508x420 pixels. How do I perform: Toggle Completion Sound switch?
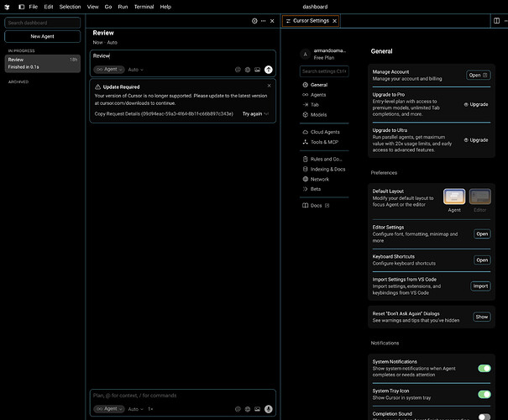484,417
